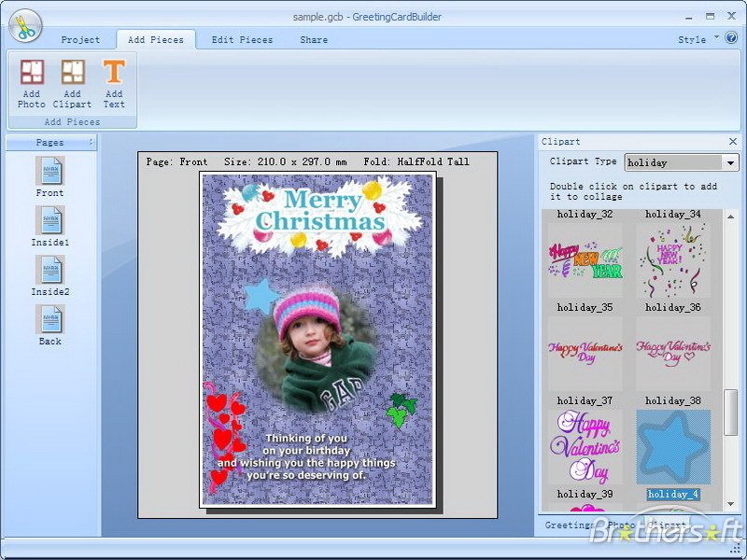Click the holiday_4 clipart label
The width and height of the screenshot is (747, 560).
[x=672, y=495]
